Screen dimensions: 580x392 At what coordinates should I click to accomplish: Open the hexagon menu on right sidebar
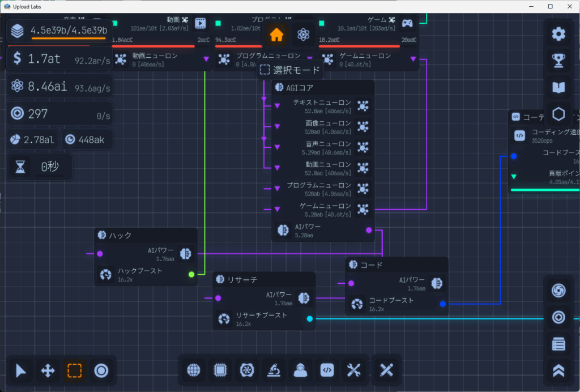(558, 114)
